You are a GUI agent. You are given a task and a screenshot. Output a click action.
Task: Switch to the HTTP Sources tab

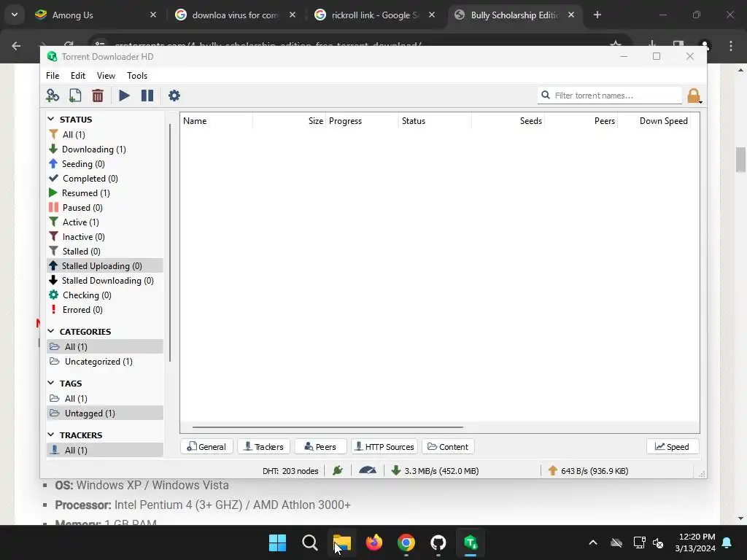coord(384,447)
